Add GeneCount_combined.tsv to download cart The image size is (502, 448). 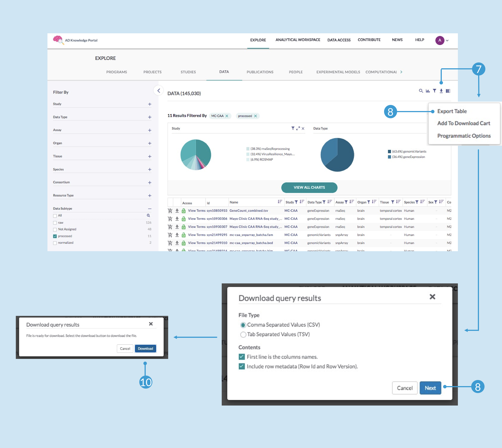coord(170,211)
